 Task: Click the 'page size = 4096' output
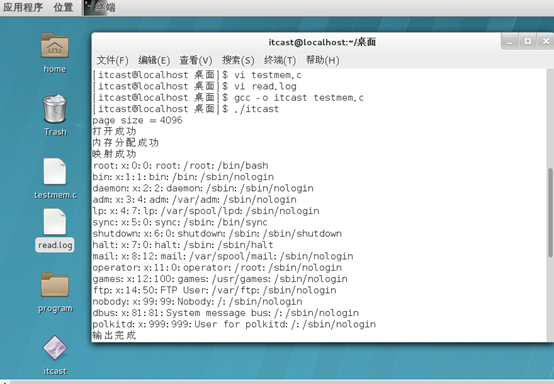[x=137, y=120]
